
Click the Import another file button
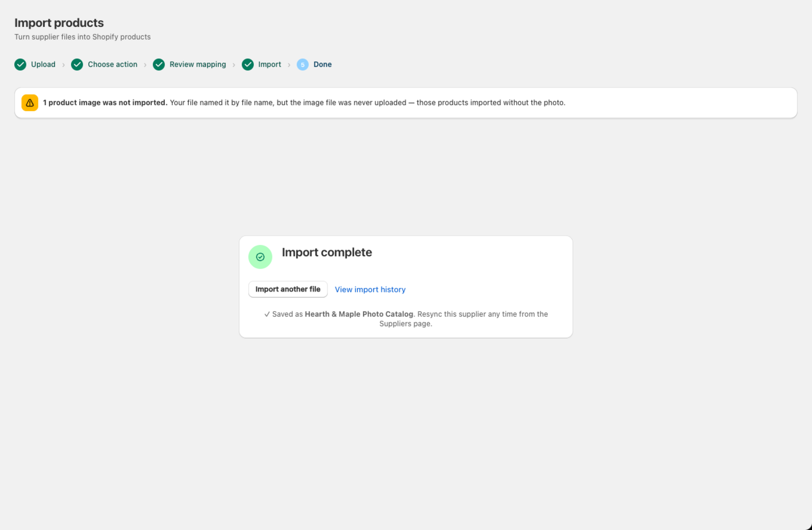point(288,289)
